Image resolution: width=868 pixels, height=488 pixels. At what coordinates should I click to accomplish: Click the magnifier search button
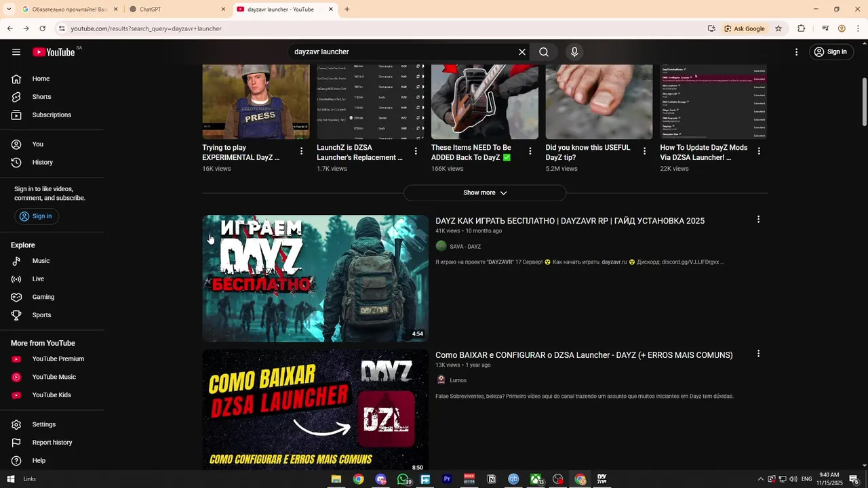[544, 52]
